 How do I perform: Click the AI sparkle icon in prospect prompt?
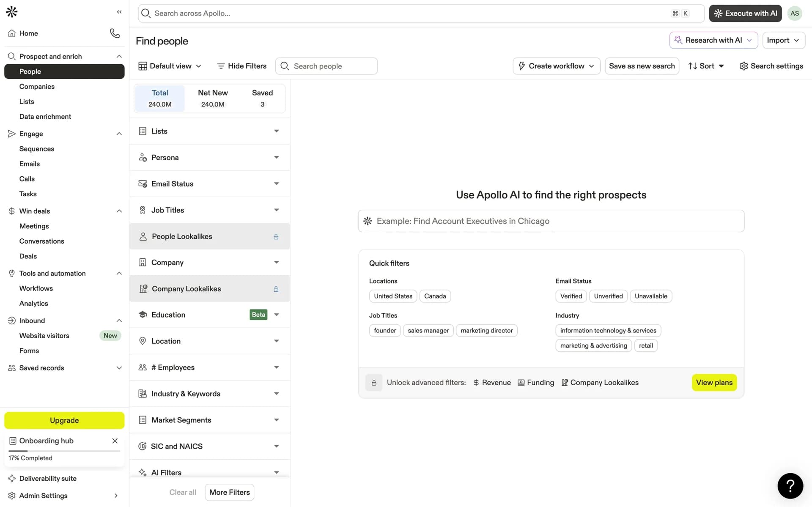point(368,221)
